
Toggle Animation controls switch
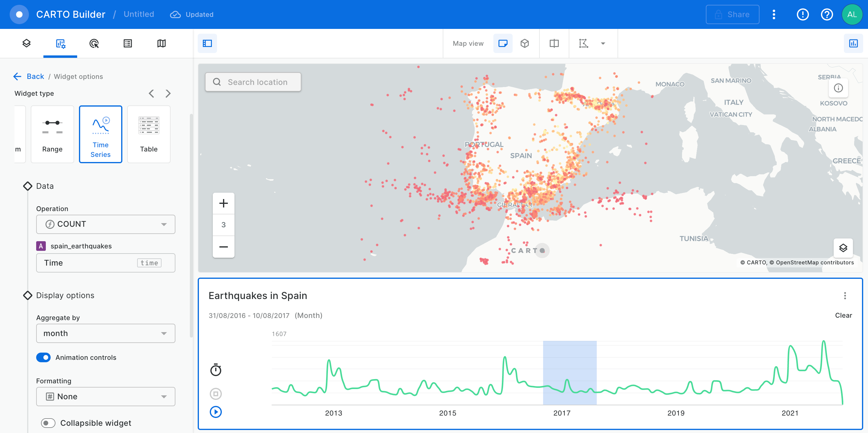point(43,357)
